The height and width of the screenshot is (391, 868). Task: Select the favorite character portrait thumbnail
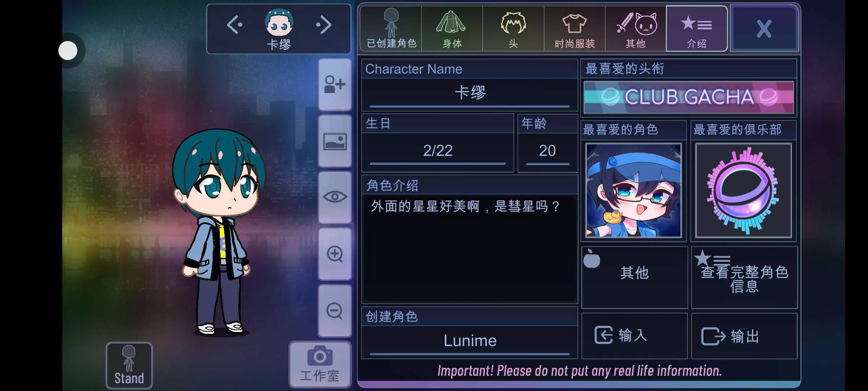[x=634, y=190]
